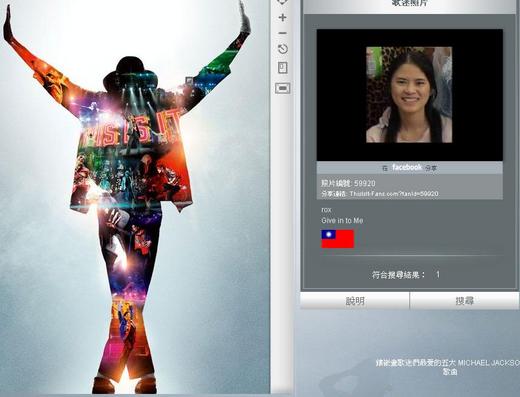Select the highlighted fan tile on the mosaic shoulder

[x=189, y=81]
